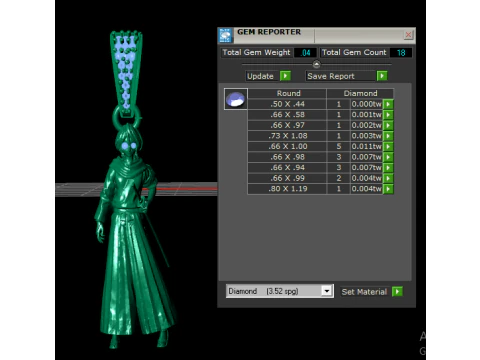The image size is (480, 360).
Task: Select the .66 X .94 size cell
Action: (x=287, y=168)
